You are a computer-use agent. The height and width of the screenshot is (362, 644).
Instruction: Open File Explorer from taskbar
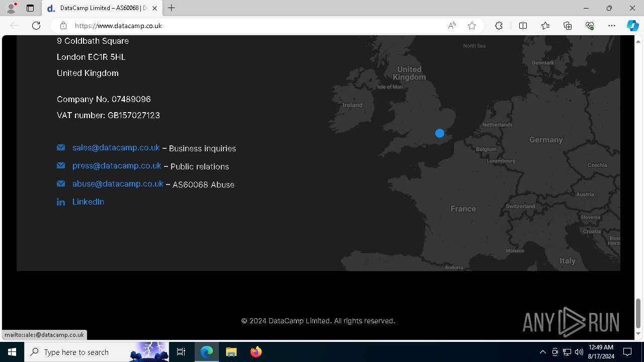tap(231, 352)
